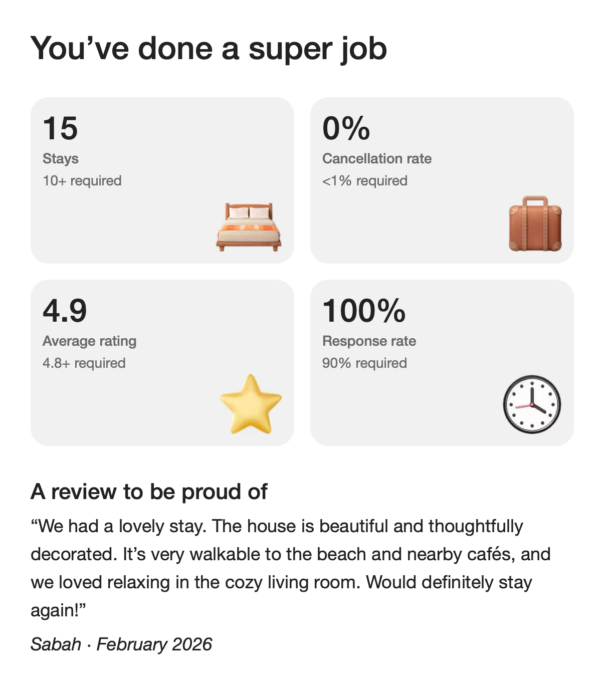Click the reviewer name Sabah · February 2026
This screenshot has width=616, height=683.
coord(121,644)
